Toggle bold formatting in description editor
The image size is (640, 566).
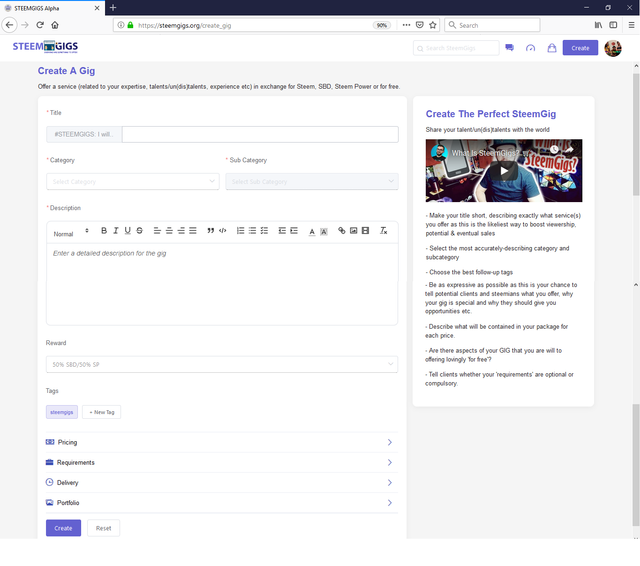[x=104, y=231]
